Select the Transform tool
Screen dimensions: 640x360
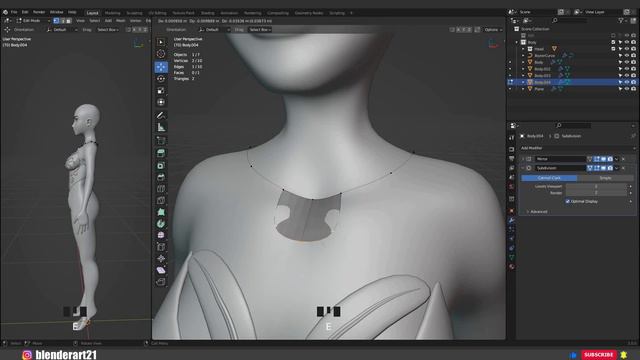click(x=161, y=102)
